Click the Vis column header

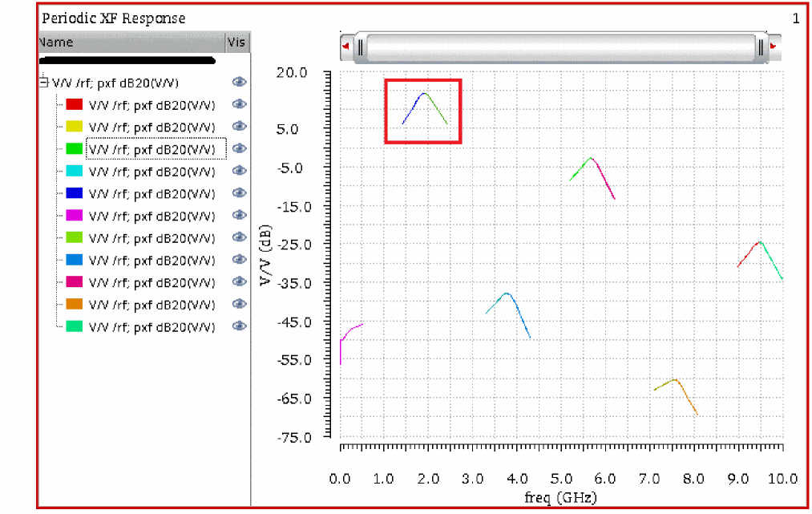[237, 42]
